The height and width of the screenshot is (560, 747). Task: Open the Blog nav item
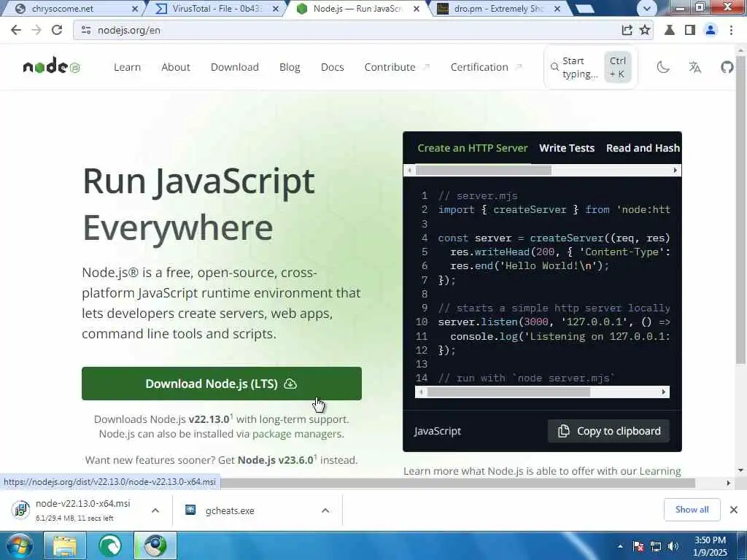pyautogui.click(x=290, y=67)
